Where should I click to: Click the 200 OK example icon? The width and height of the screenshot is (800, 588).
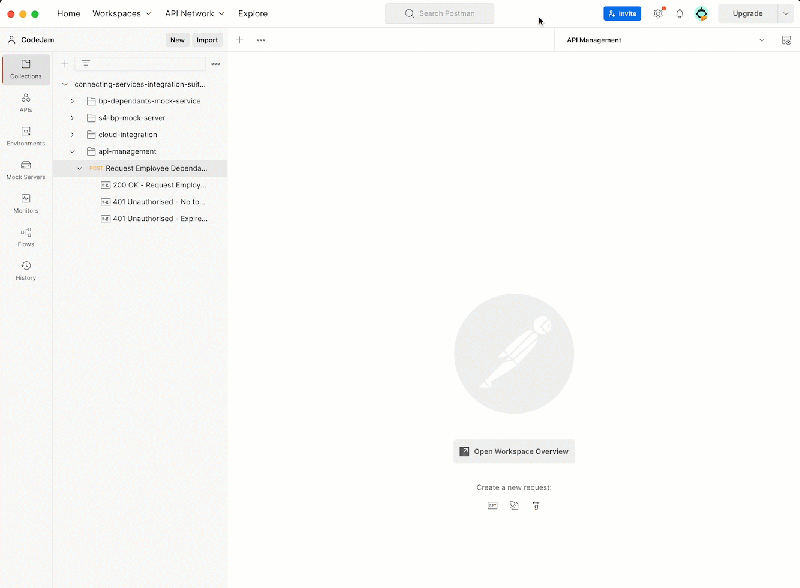click(x=106, y=185)
